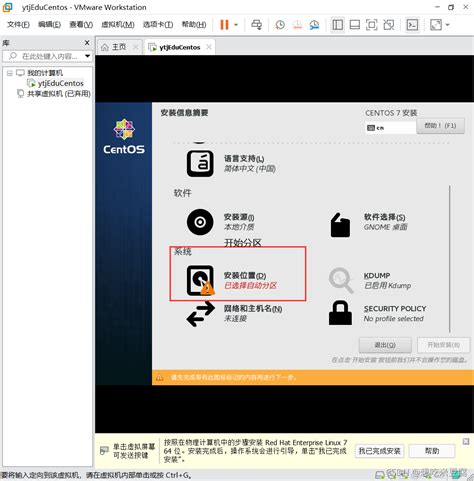Select 共享虚拟机 (已弃用) tree item
Screen dimensions: 474x481
click(59, 94)
